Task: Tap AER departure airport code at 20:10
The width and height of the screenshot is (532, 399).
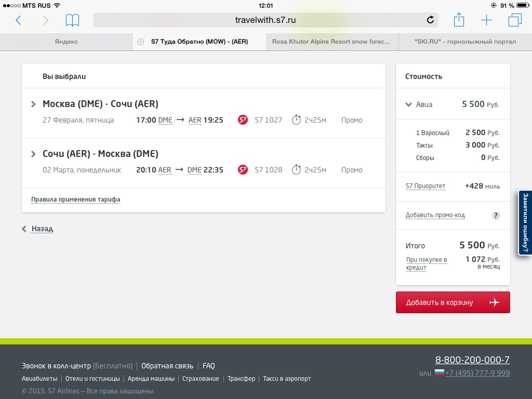Action: click(x=165, y=170)
